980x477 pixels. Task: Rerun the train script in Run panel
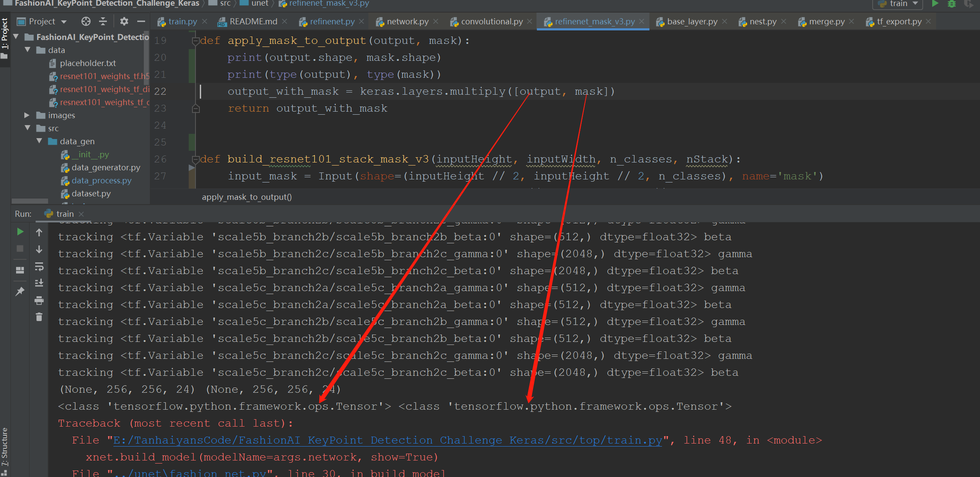click(20, 232)
